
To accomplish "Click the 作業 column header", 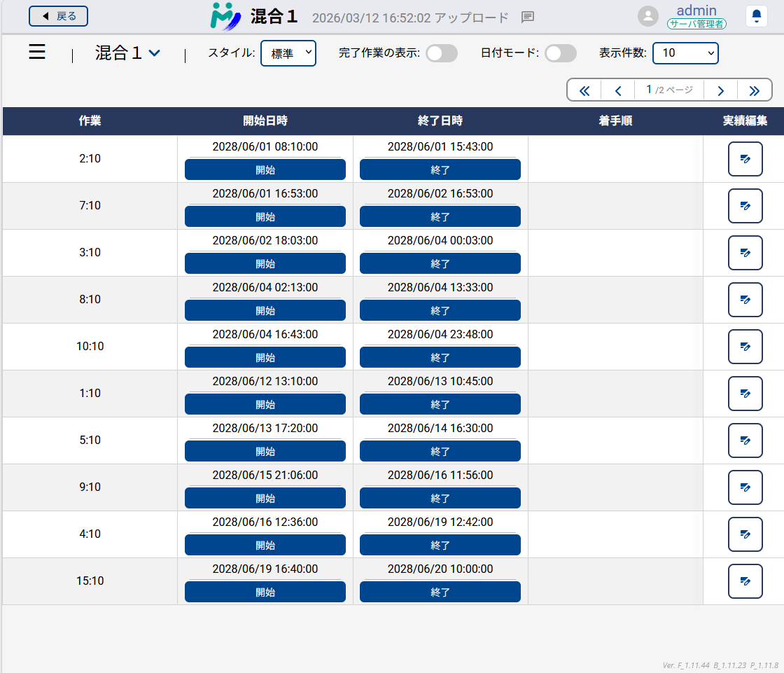I will click(90, 120).
